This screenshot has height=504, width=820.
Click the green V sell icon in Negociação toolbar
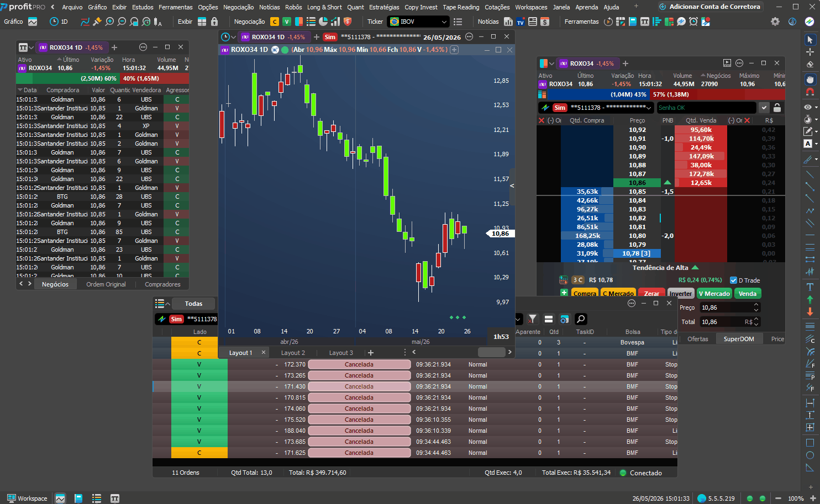[x=286, y=22]
